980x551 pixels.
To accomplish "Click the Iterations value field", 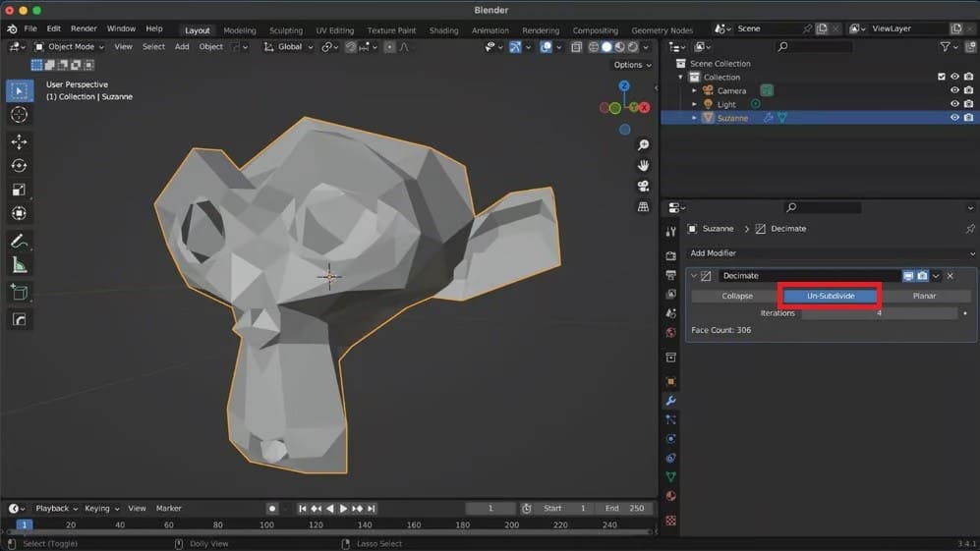I will point(879,313).
